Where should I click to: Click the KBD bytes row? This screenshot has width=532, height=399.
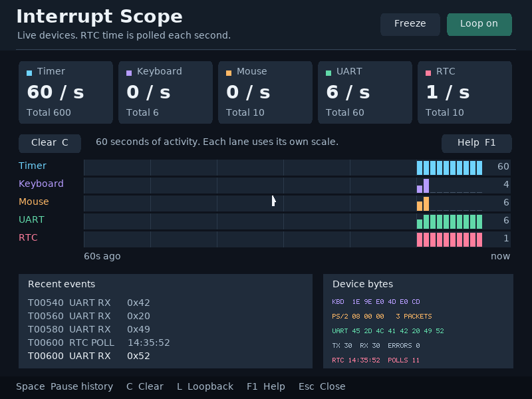pyautogui.click(x=376, y=302)
